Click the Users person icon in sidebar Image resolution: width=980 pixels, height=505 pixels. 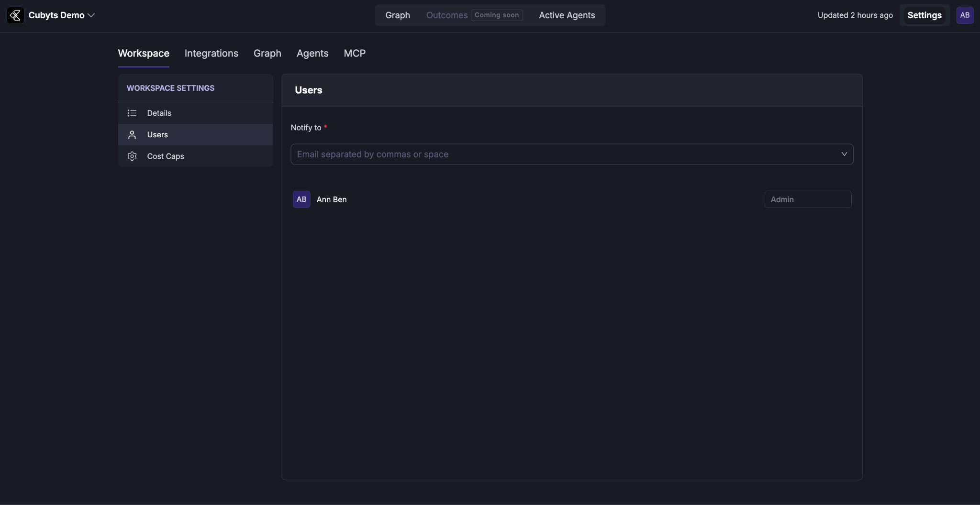pos(132,135)
